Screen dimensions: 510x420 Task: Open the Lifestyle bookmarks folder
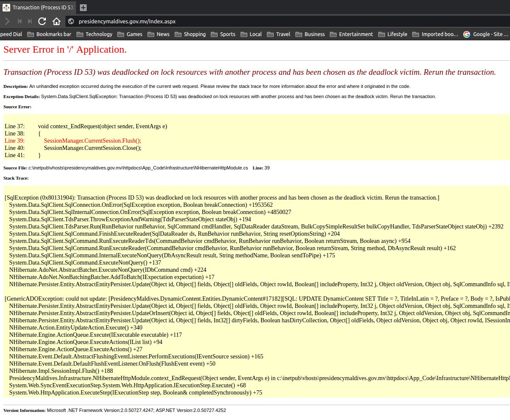(x=393, y=34)
